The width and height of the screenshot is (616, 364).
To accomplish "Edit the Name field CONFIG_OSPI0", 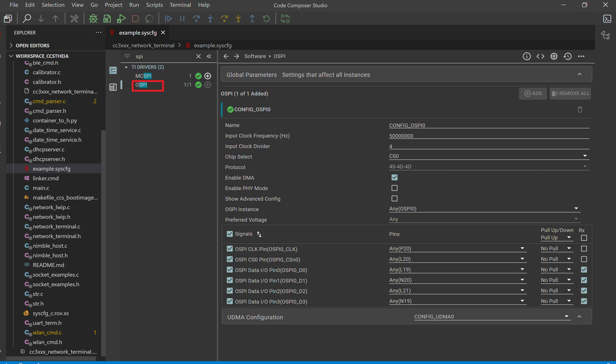I will coord(489,125).
